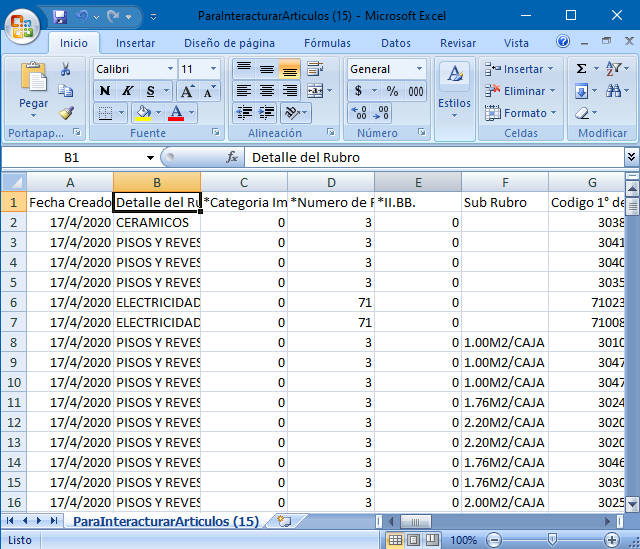Open the Estilos styles dropdown
Screen dimensions: 640x549
(454, 99)
